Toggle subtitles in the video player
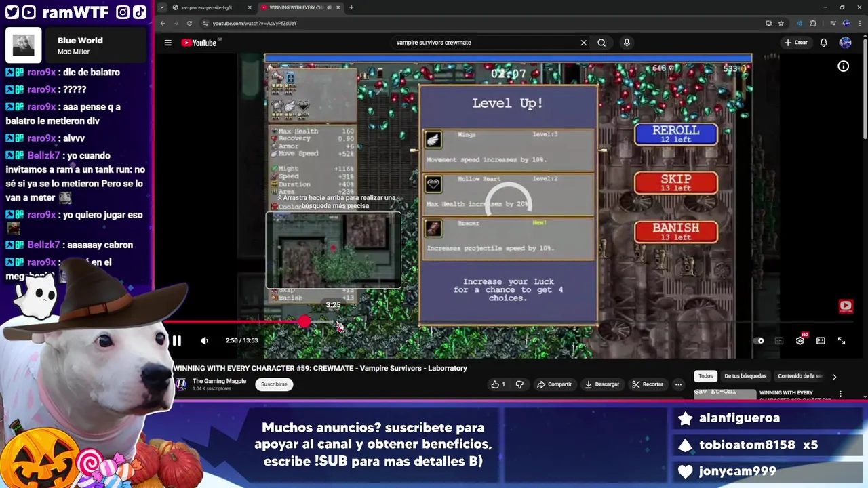 click(779, 341)
